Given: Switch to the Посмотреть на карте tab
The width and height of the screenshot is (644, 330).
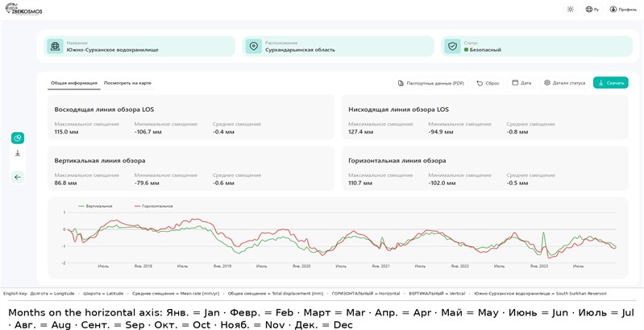Looking at the screenshot, I should coord(127,83).
